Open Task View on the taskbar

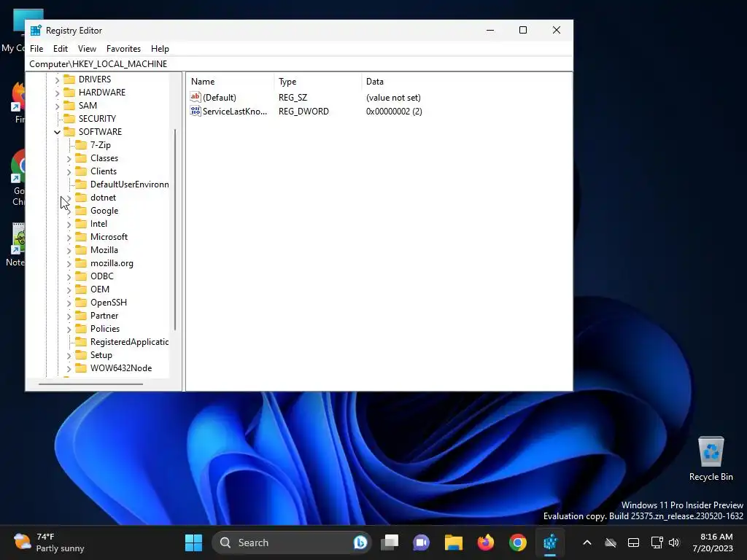(x=390, y=542)
